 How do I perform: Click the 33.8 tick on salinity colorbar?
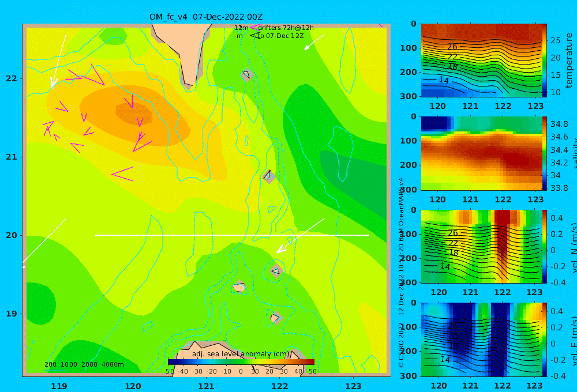(x=559, y=188)
